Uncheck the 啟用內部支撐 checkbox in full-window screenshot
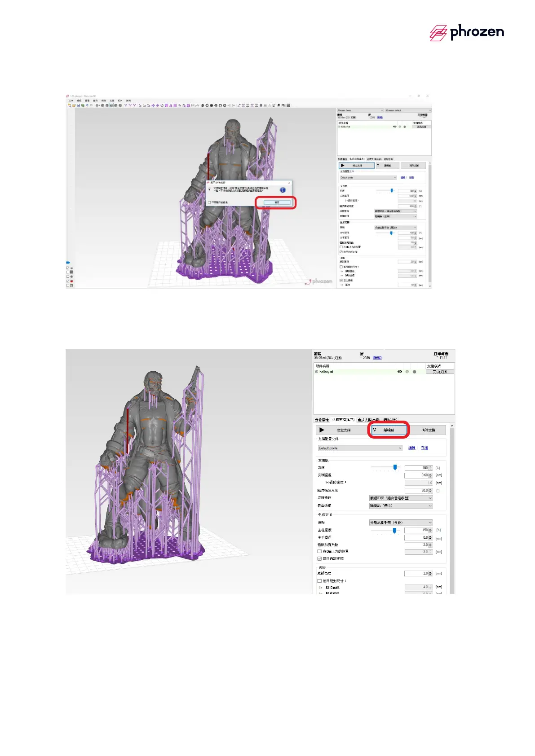This screenshot has height=756, width=535. pyautogui.click(x=341, y=252)
